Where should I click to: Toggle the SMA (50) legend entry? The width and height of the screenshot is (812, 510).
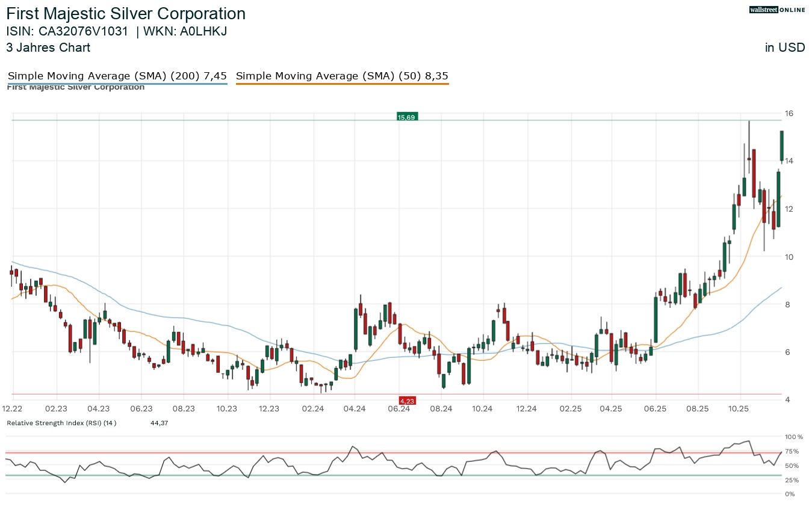tap(342, 76)
